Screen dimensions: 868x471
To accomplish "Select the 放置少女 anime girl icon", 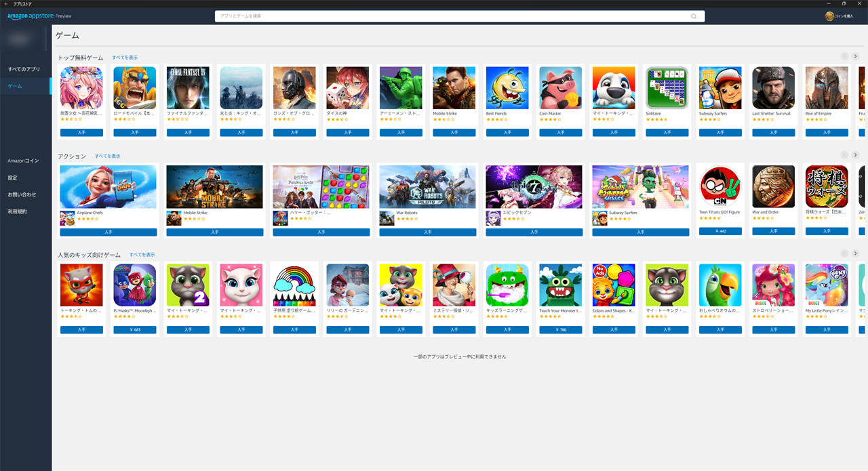I will click(81, 88).
